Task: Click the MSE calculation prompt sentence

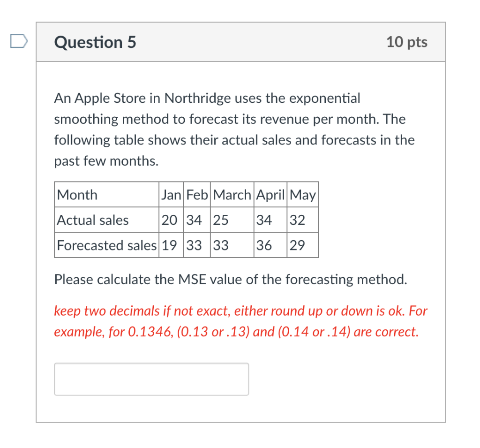Action: pyautogui.click(x=231, y=279)
